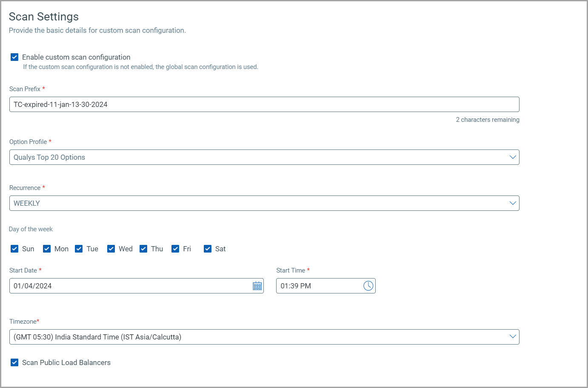Focus the Start Date input field
Screen dimensions: 588x388
point(128,286)
